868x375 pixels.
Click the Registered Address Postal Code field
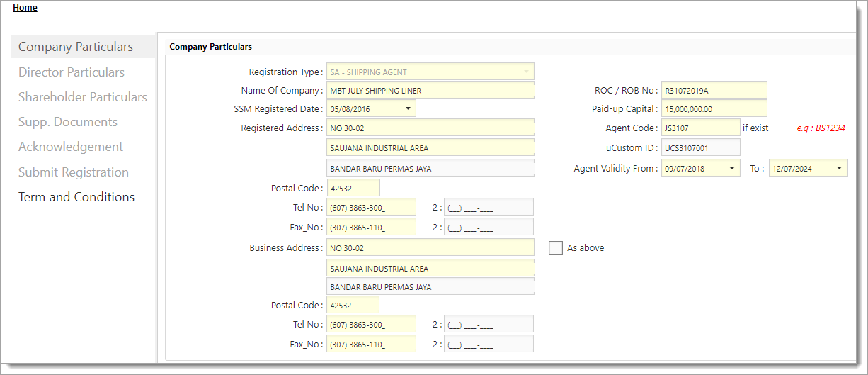353,189
